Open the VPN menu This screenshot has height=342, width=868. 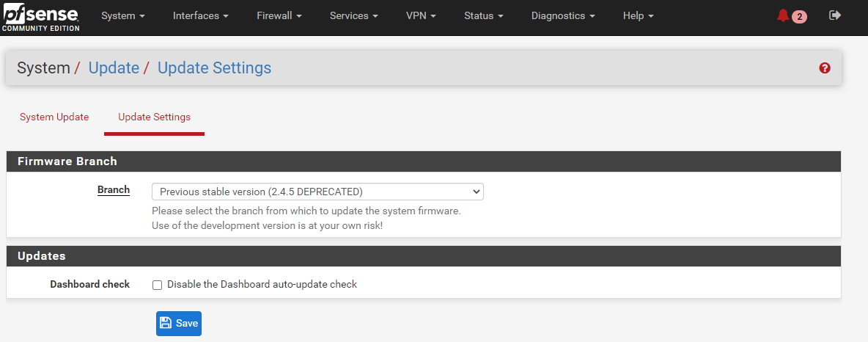click(x=421, y=16)
